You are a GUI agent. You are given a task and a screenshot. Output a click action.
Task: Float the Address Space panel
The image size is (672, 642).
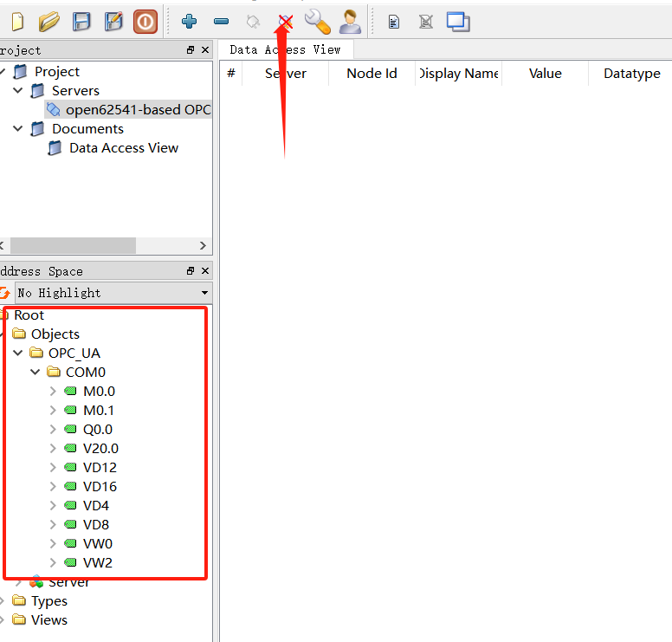tap(191, 270)
